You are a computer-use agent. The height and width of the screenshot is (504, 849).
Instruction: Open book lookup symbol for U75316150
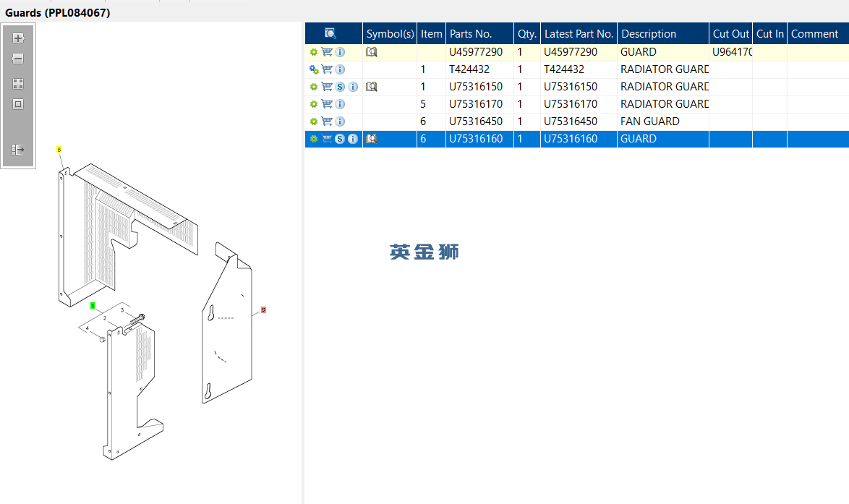tap(372, 87)
